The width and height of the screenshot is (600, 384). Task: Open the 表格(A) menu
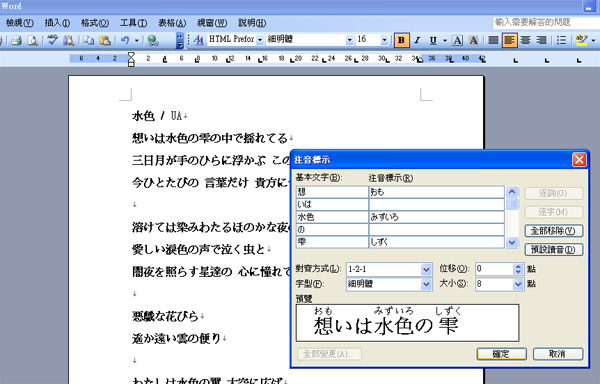(x=172, y=23)
